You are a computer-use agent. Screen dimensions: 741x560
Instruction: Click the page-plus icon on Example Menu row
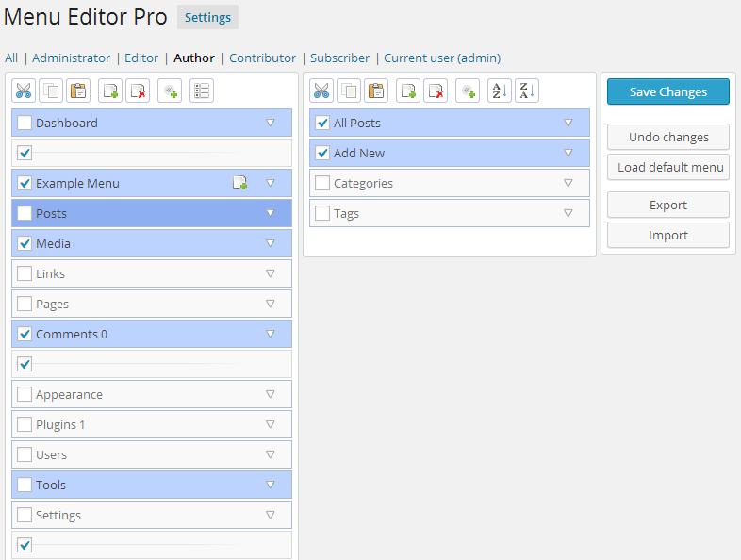pyautogui.click(x=240, y=183)
